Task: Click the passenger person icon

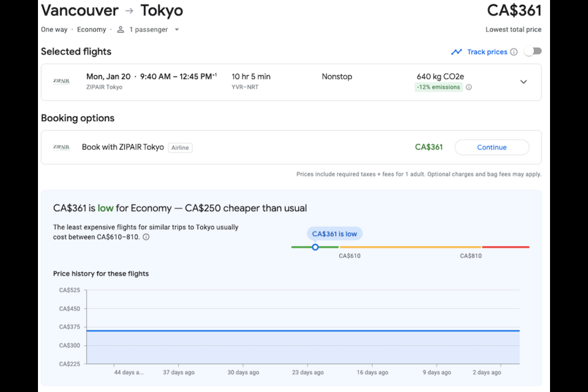Action: click(x=121, y=29)
